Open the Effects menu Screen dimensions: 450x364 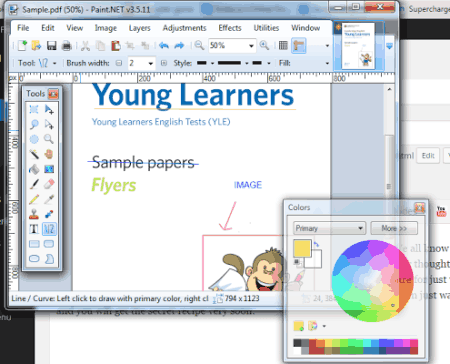pyautogui.click(x=230, y=28)
